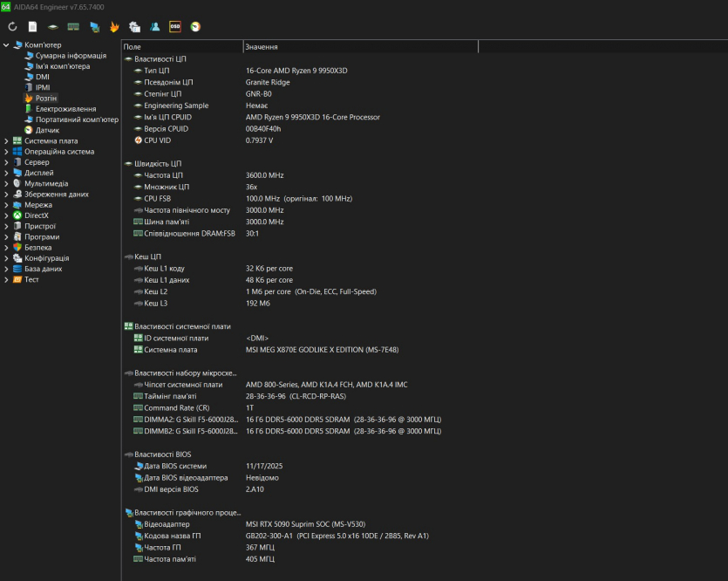728x581 pixels.
Task: Click the gear preferences toolbar icon
Action: (x=134, y=27)
